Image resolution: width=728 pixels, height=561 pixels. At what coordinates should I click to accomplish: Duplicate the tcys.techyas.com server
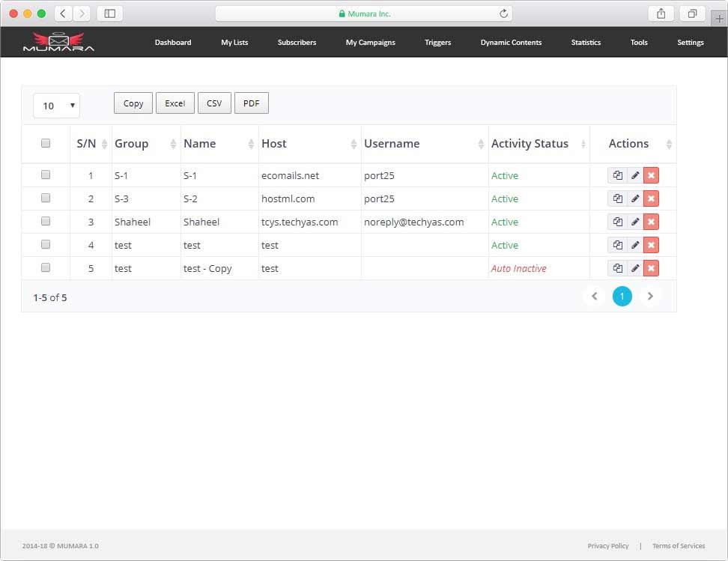point(617,221)
